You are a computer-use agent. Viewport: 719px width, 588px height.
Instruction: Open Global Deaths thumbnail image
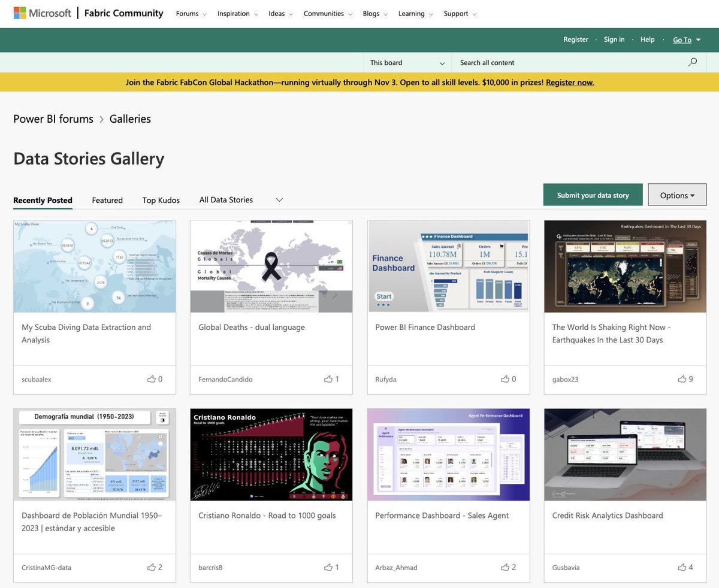point(271,266)
